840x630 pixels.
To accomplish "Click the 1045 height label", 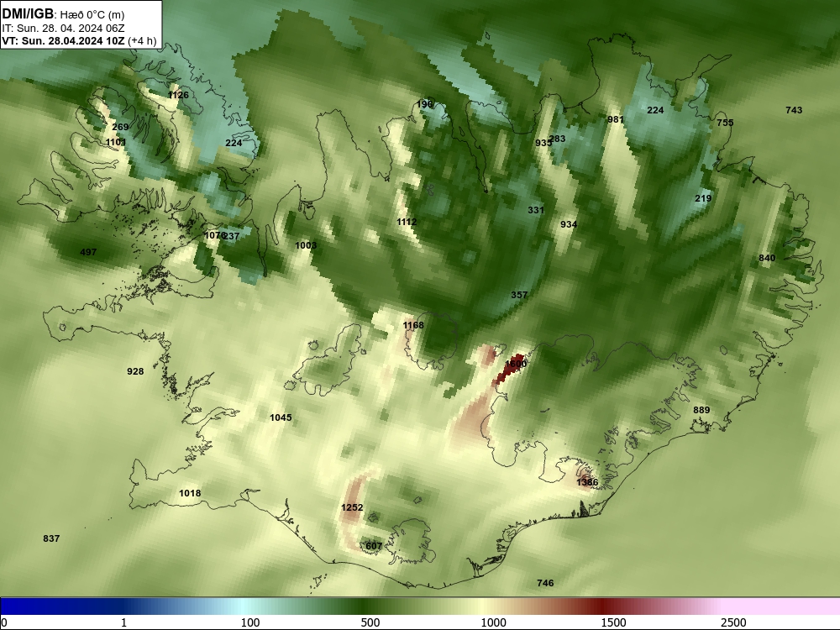I will (x=281, y=417).
